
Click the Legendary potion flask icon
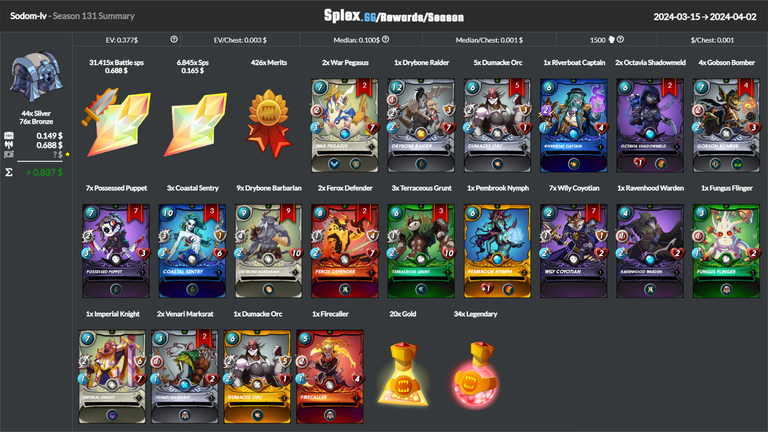[x=475, y=375]
